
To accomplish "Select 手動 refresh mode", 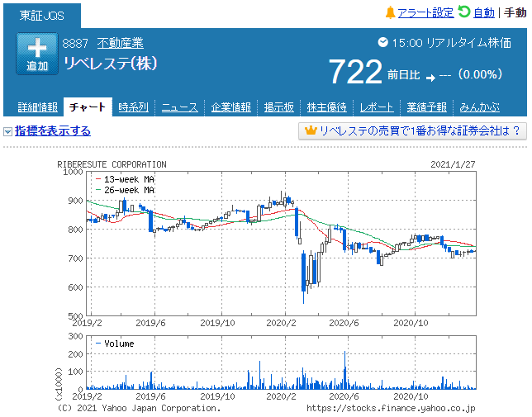I will click(x=515, y=13).
